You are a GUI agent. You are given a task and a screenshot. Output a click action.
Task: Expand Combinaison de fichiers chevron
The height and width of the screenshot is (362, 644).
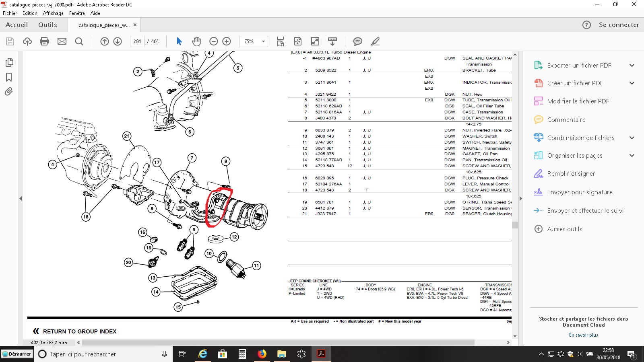pos(632,138)
